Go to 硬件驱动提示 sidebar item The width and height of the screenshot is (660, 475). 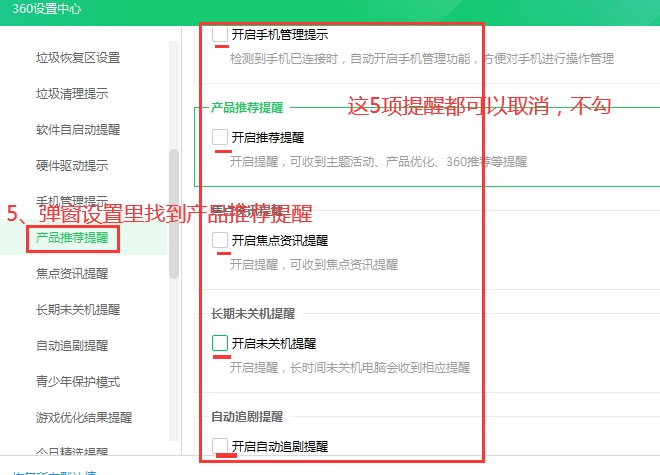coord(72,165)
